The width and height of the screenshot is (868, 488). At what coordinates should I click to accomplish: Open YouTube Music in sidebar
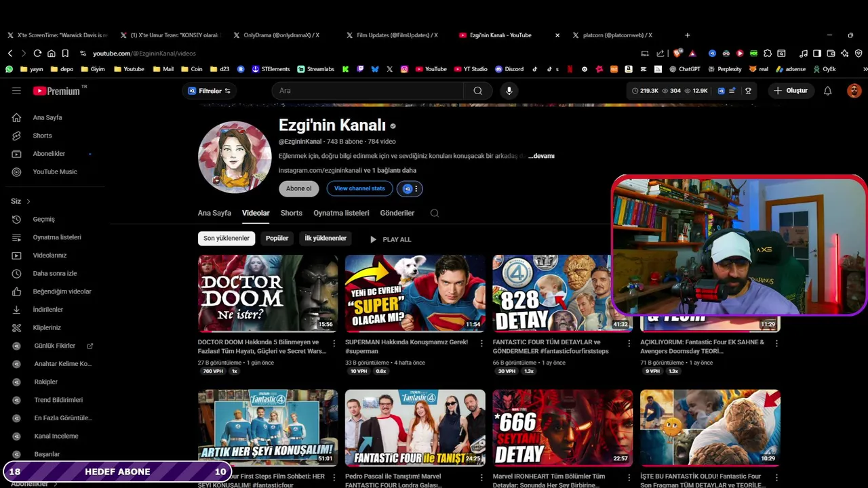click(54, 171)
